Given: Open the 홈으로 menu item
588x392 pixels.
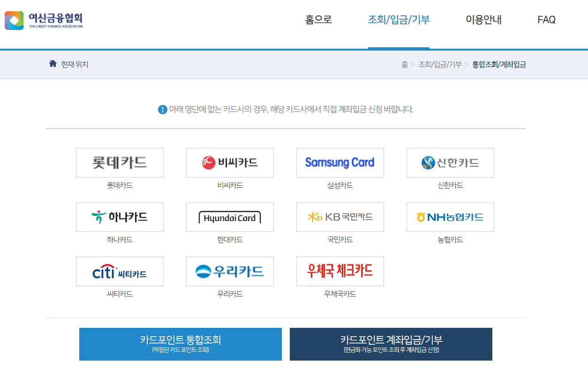Looking at the screenshot, I should (x=318, y=20).
